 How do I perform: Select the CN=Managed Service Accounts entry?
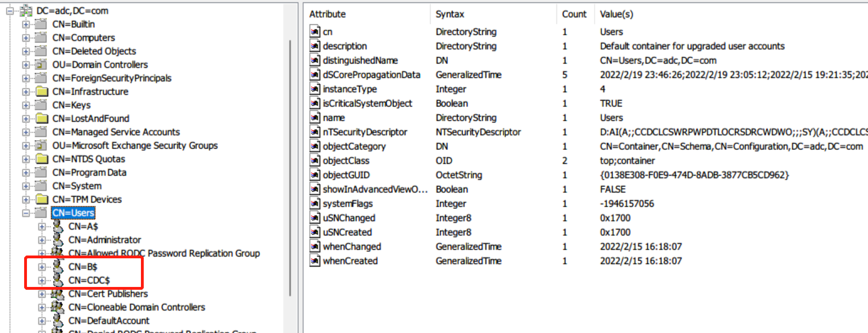coord(116,132)
